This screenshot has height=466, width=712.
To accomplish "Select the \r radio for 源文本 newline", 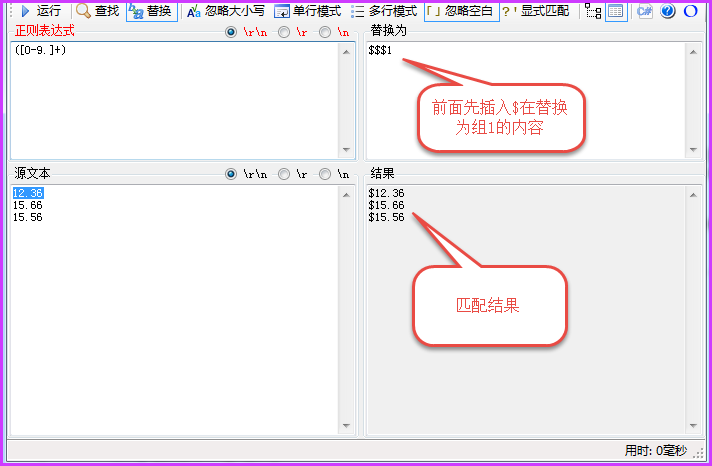I will (284, 174).
